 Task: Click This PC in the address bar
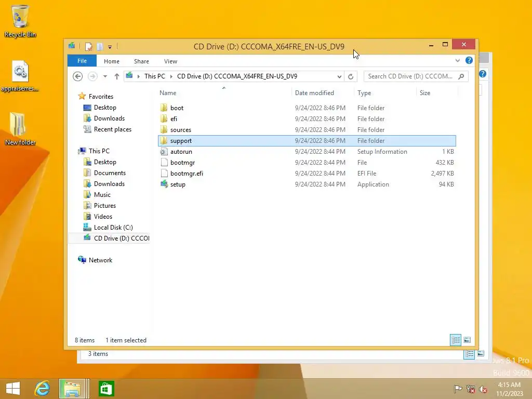tap(155, 76)
